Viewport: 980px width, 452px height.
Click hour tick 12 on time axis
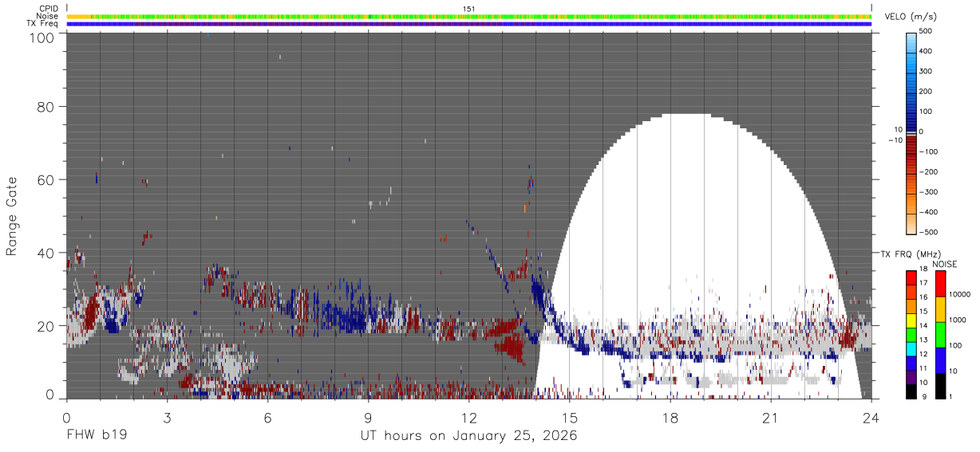469,418
